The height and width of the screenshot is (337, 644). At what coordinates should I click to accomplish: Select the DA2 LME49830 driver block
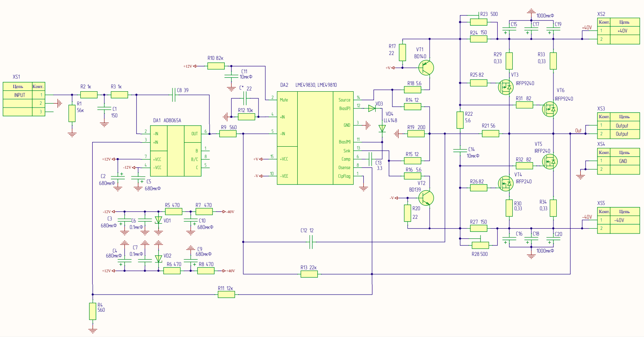coord(315,138)
